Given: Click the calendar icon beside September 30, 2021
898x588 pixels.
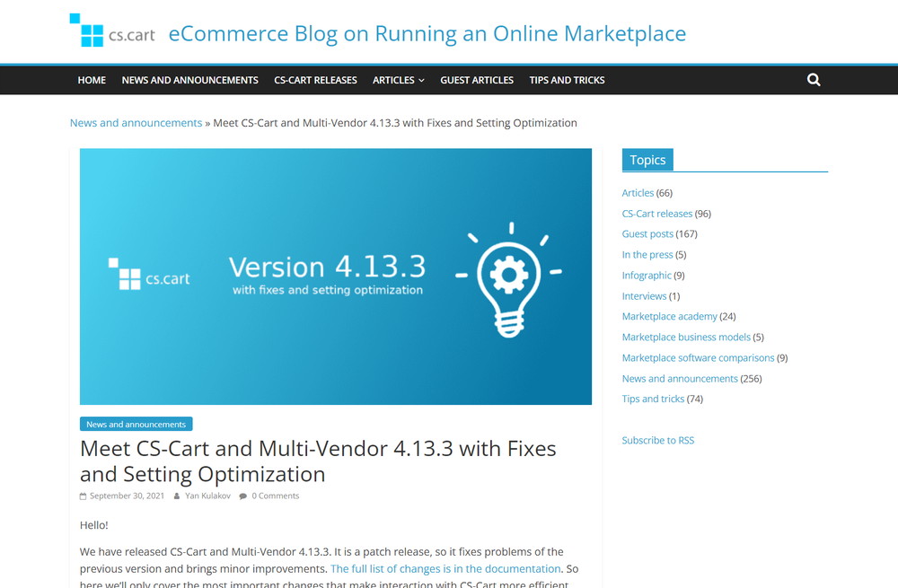Looking at the screenshot, I should pos(83,496).
